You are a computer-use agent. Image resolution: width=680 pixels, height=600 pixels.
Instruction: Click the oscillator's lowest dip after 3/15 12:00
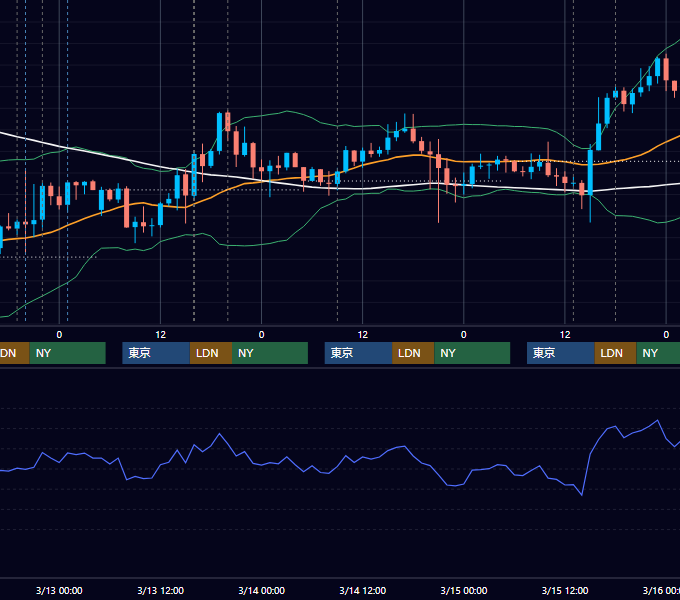tap(582, 494)
